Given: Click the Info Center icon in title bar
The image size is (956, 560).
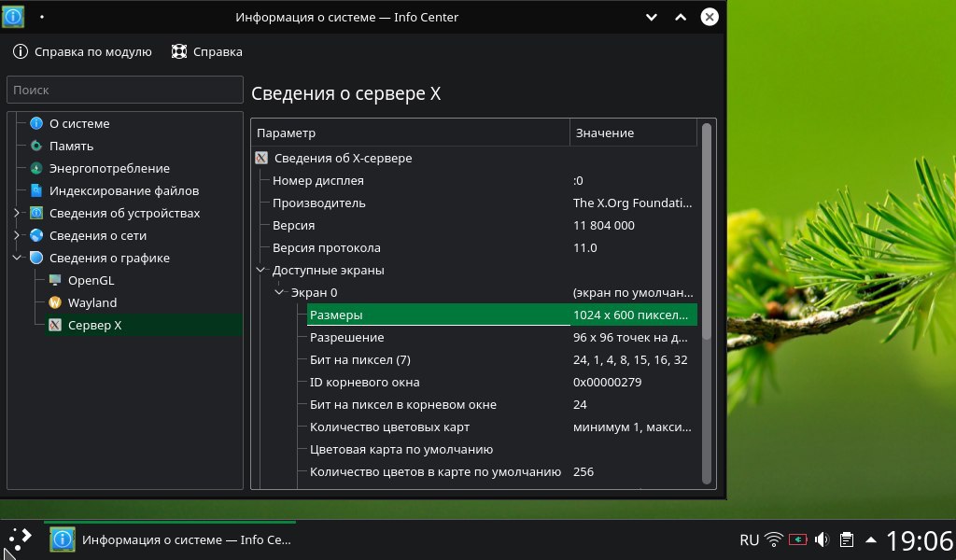Looking at the screenshot, I should 13,17.
